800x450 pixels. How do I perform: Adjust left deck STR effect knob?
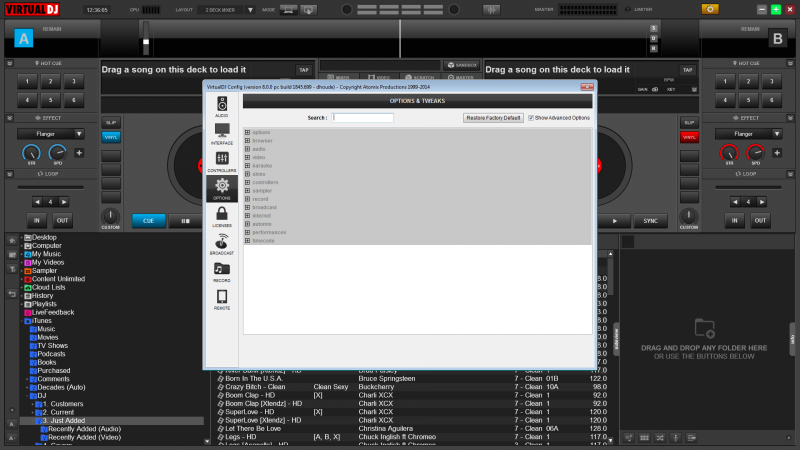tap(31, 153)
